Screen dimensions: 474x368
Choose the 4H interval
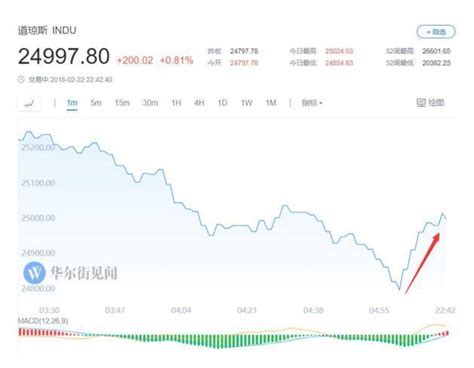tap(199, 103)
